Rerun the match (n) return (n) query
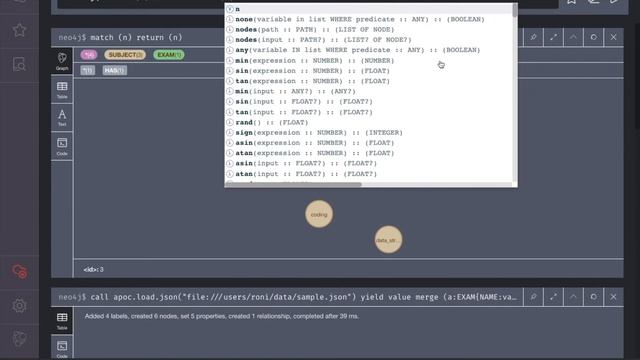The height and width of the screenshot is (360, 640). [593, 37]
